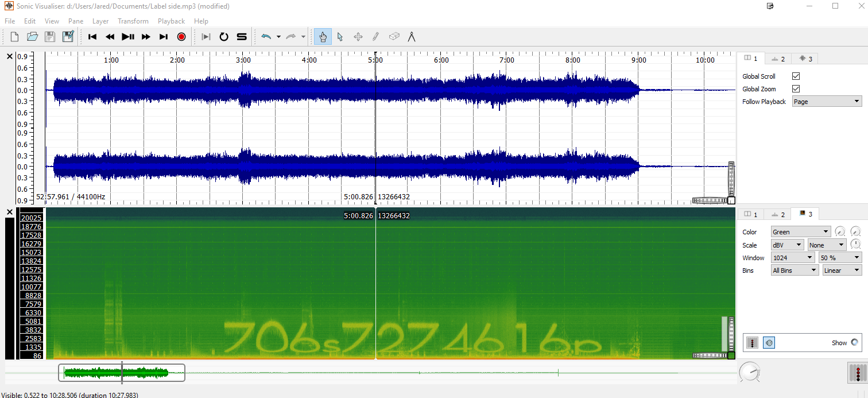The width and height of the screenshot is (868, 398).
Task: Uncheck the Global Scroll checkbox
Action: 796,76
